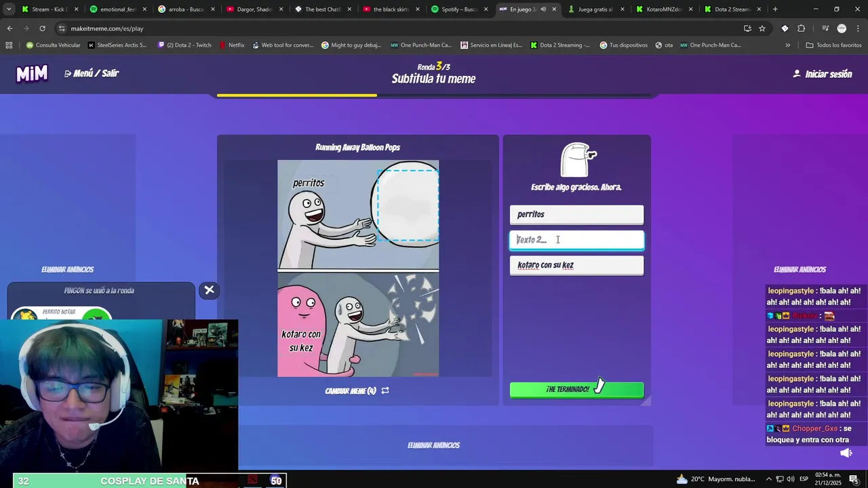868x488 pixels.
Task: Open the ota bookmark
Action: (x=664, y=45)
